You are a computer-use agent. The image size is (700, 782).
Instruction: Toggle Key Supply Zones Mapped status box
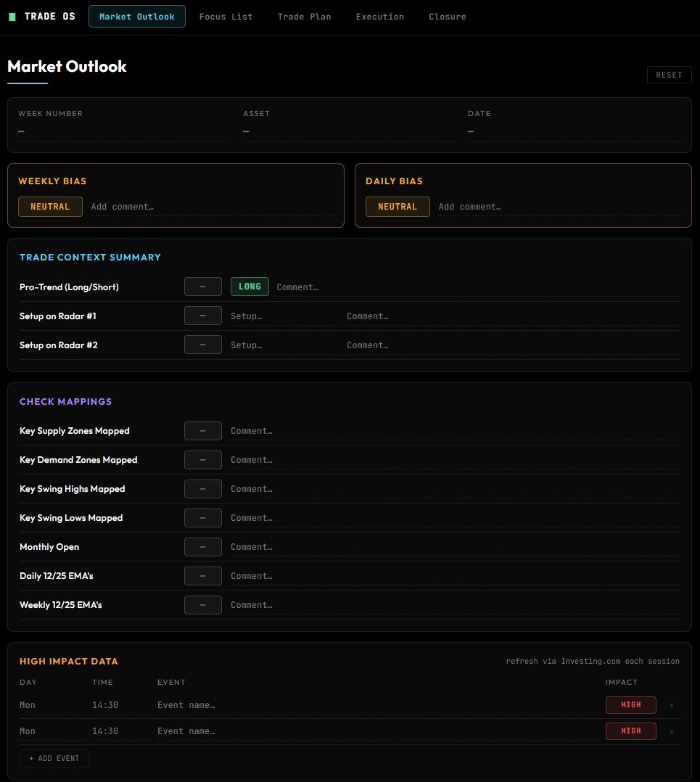203,431
